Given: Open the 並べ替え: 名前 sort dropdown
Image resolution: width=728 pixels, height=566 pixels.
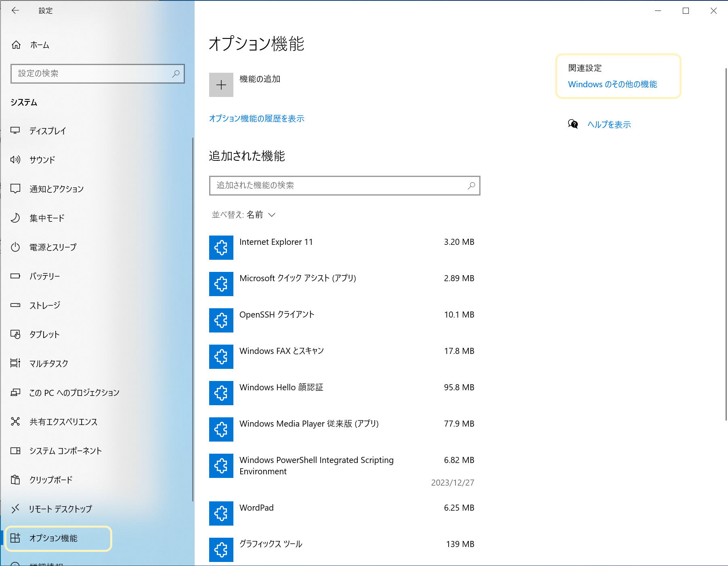Looking at the screenshot, I should click(x=243, y=215).
